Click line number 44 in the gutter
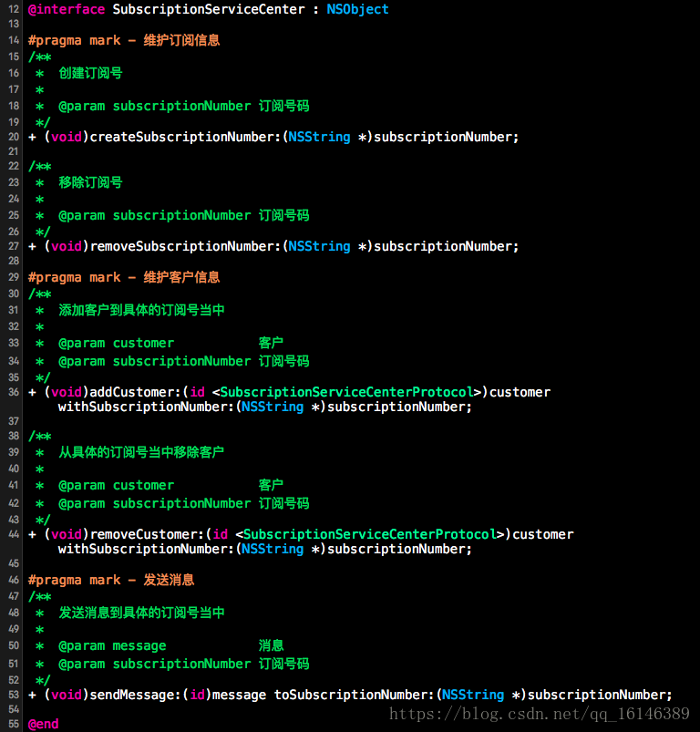 pyautogui.click(x=14, y=534)
